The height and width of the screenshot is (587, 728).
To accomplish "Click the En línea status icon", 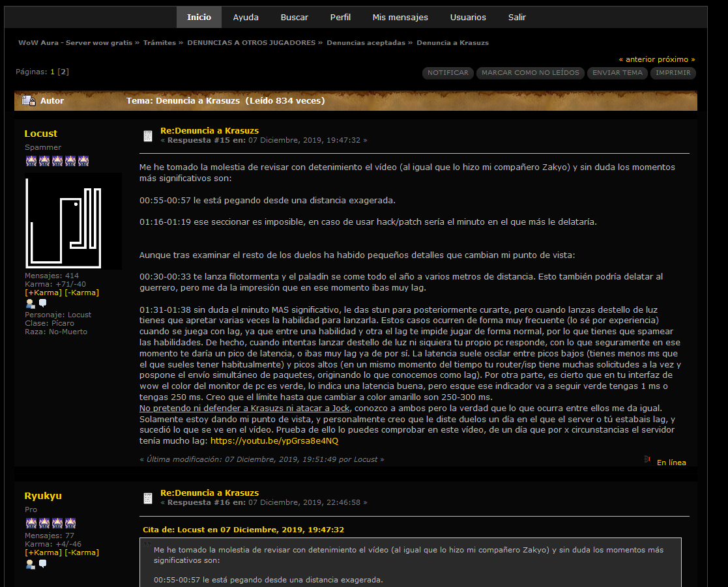I will tap(648, 459).
